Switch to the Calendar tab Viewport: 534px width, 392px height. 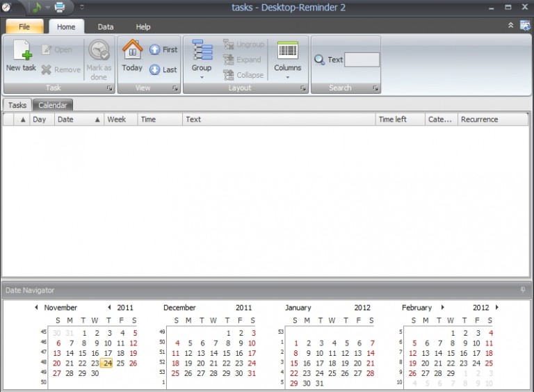[x=52, y=105]
